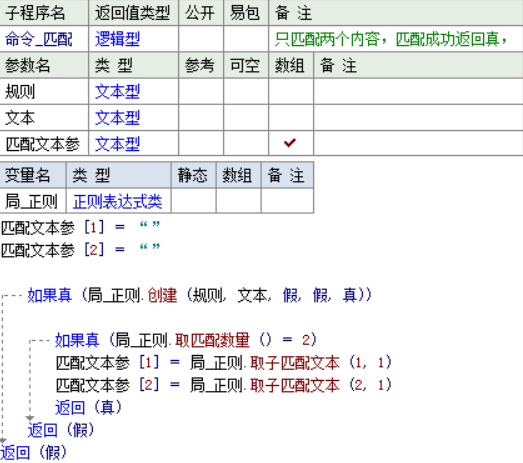
Task: Collapse the outer 如果真 branch dashed line
Action: point(3,367)
